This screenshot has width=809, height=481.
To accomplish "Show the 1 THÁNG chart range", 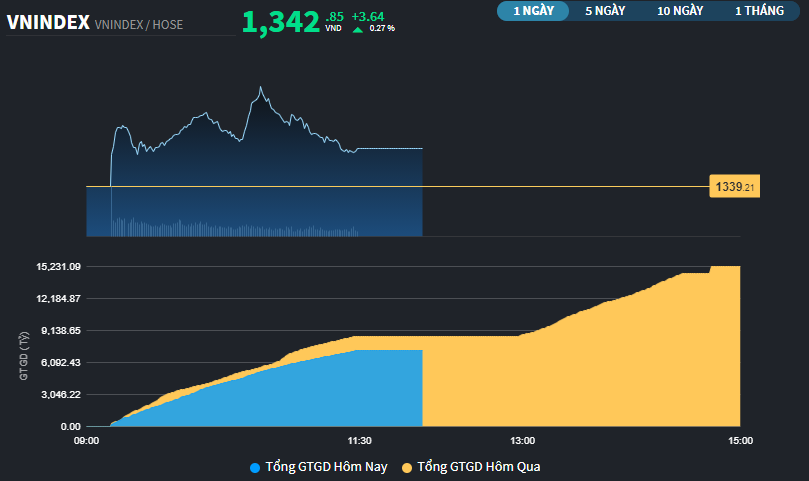I will (759, 11).
